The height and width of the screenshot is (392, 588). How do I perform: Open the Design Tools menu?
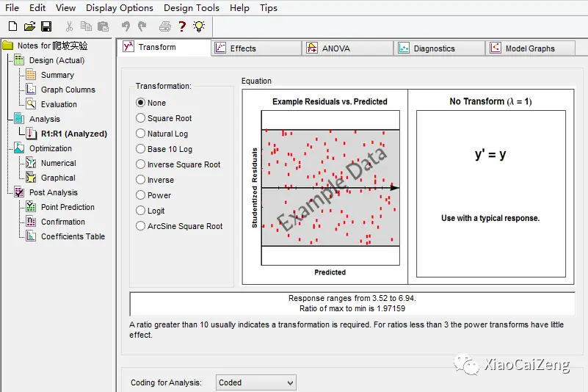tap(192, 7)
